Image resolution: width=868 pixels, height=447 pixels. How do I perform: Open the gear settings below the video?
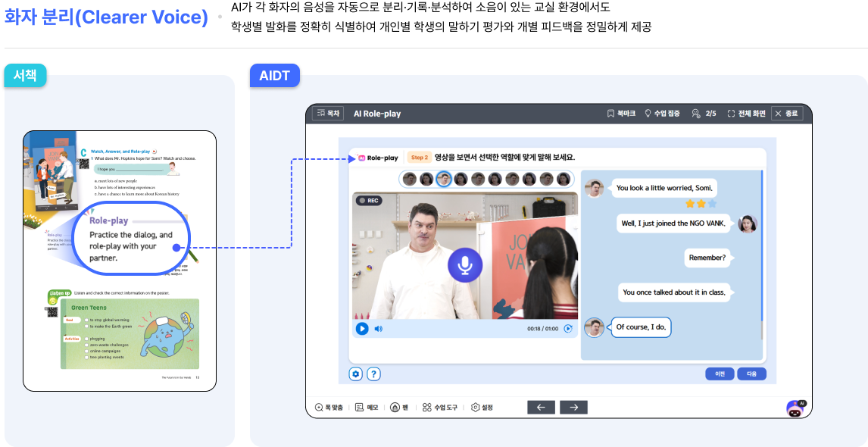point(356,374)
